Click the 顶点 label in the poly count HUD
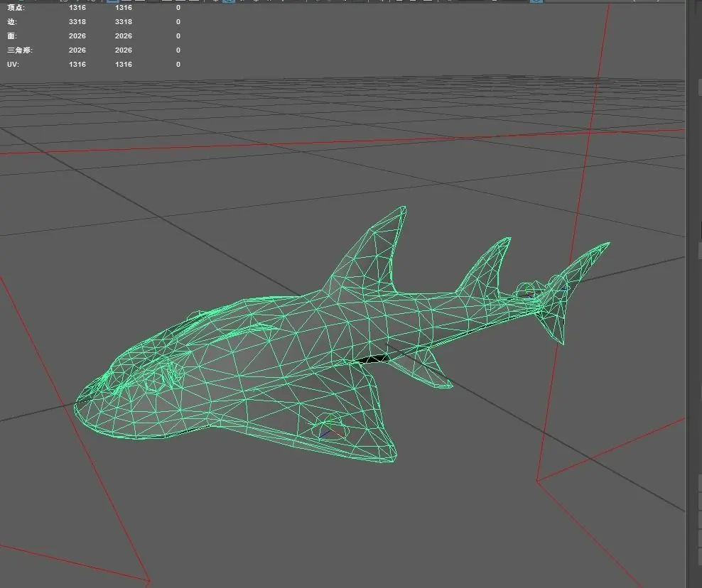This screenshot has width=702, height=588. tap(16, 8)
